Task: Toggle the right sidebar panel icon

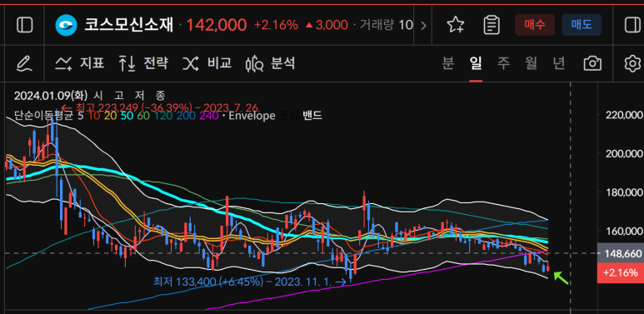Action: point(632,26)
